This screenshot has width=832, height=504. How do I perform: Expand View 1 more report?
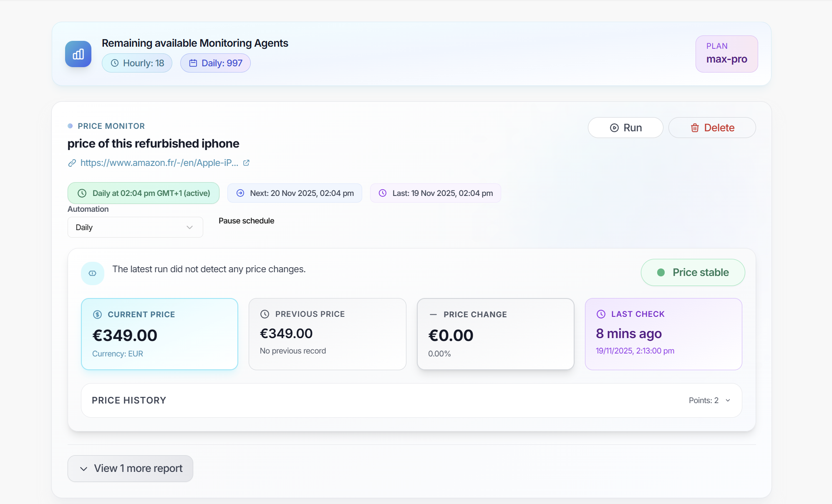click(130, 468)
